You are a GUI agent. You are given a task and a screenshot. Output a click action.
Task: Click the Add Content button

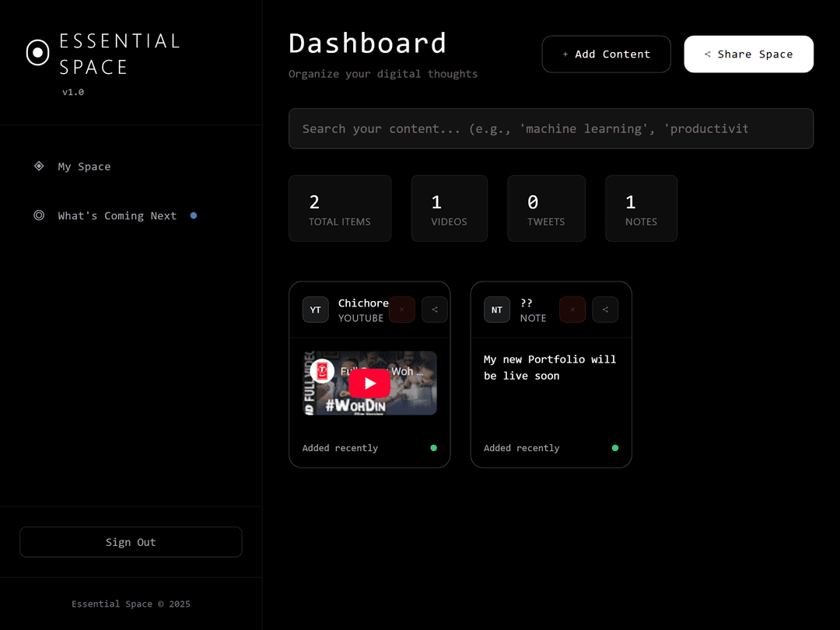(606, 54)
